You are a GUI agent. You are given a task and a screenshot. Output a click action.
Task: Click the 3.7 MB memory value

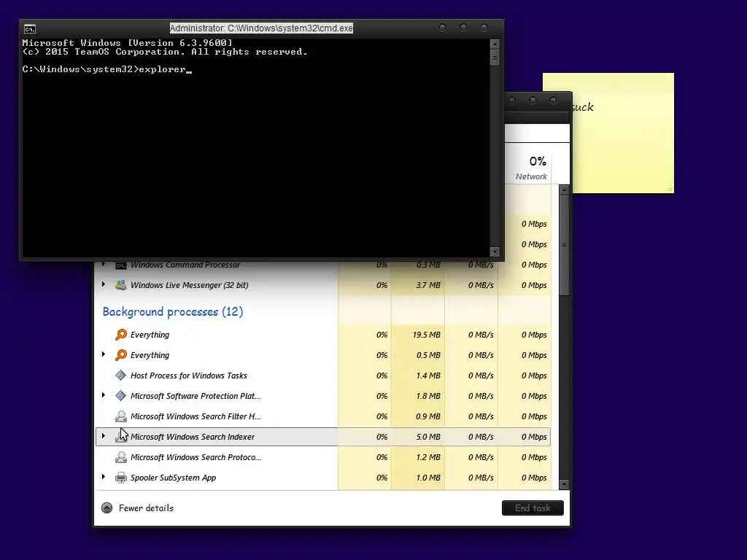428,285
